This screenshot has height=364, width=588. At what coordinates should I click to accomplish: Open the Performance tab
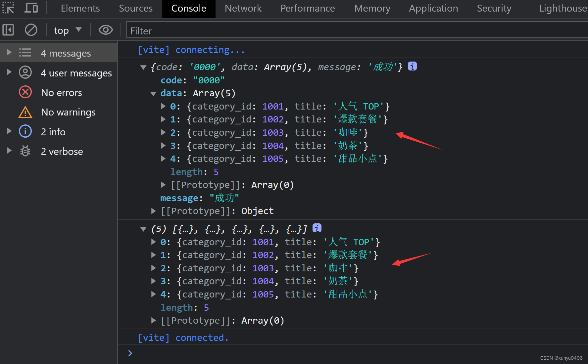point(308,8)
